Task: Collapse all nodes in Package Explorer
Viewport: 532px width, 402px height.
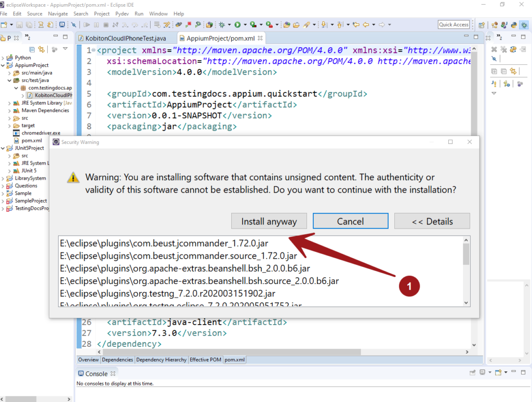Action: tap(32, 48)
